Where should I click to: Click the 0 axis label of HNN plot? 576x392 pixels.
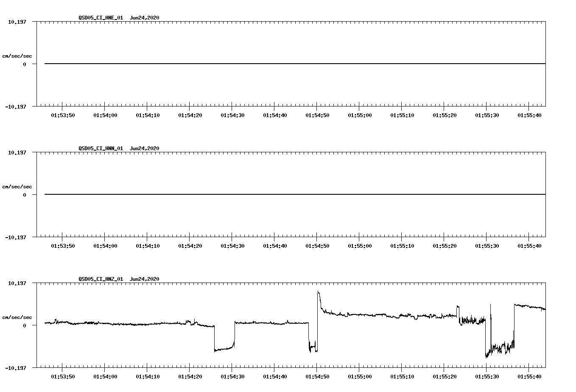25,195
